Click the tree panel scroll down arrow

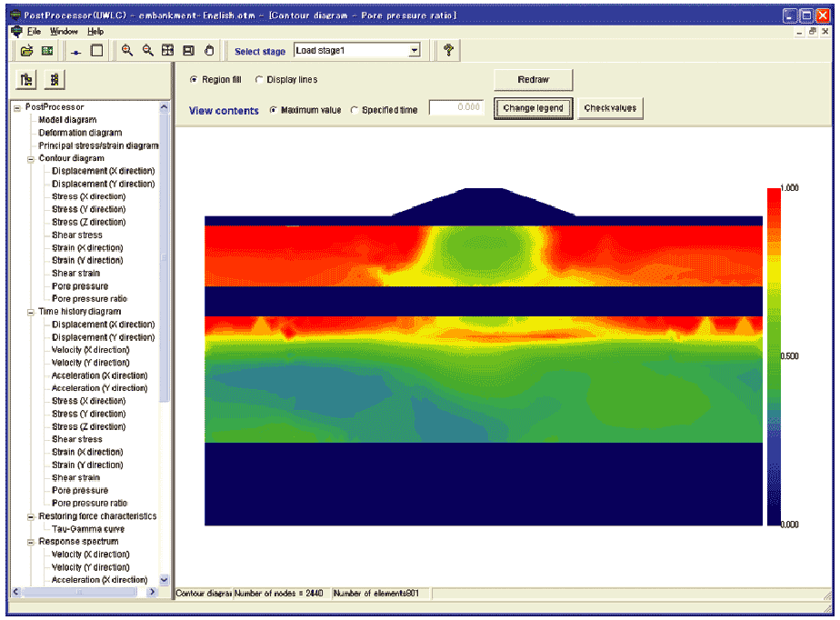[x=164, y=579]
